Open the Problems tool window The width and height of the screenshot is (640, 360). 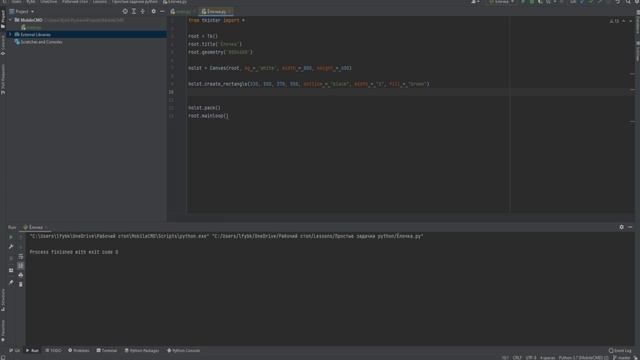(79, 350)
